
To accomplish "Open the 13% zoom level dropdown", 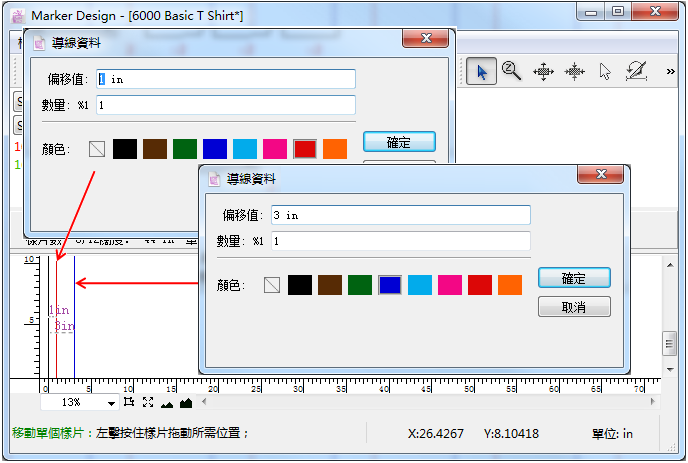I will coord(111,403).
